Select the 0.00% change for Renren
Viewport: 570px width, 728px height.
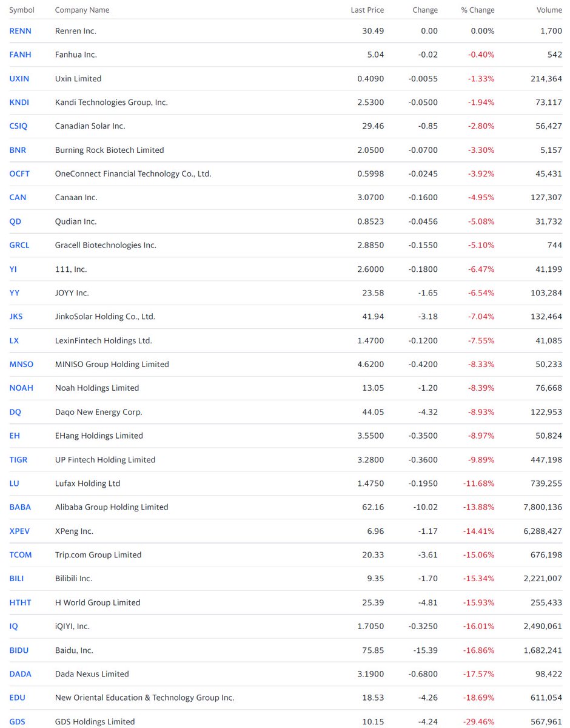tap(483, 31)
